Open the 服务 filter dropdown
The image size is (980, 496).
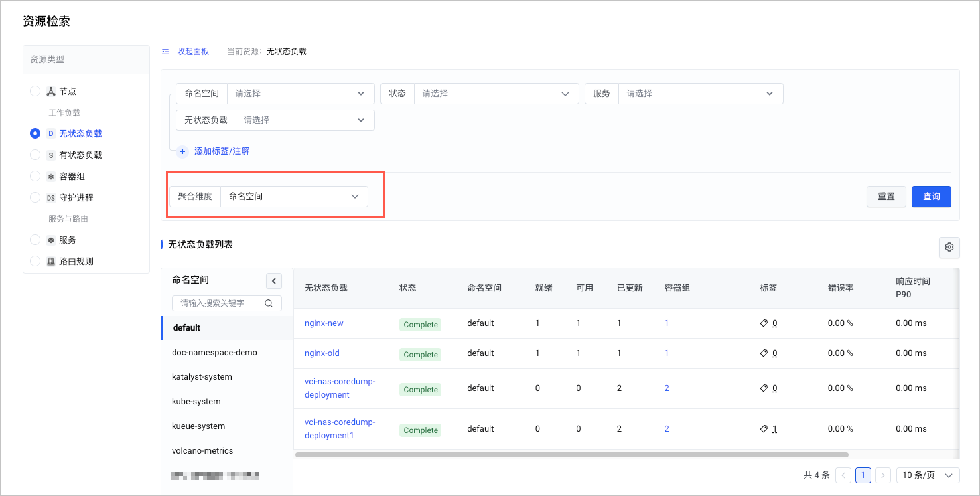click(701, 94)
